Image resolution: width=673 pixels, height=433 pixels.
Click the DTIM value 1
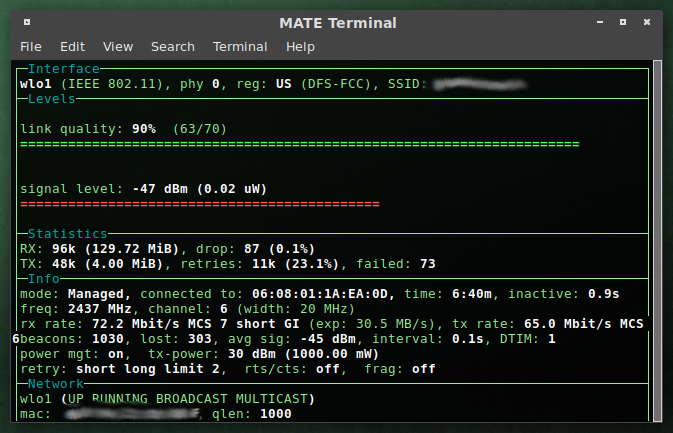coord(552,339)
